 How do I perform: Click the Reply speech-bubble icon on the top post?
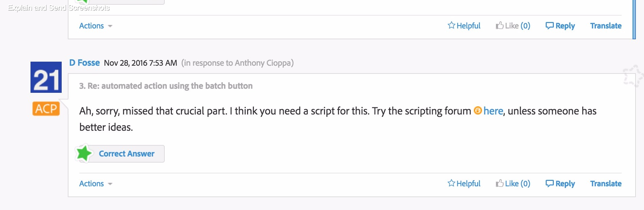550,25
